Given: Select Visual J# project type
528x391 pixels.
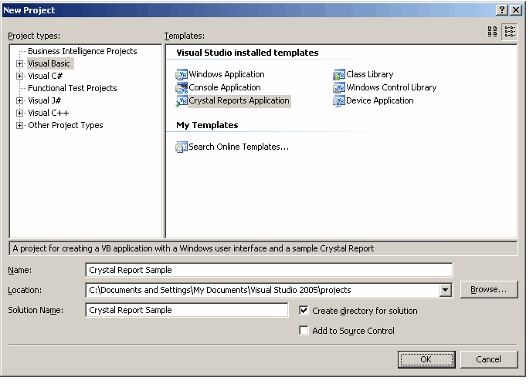Looking at the screenshot, I should pos(44,101).
